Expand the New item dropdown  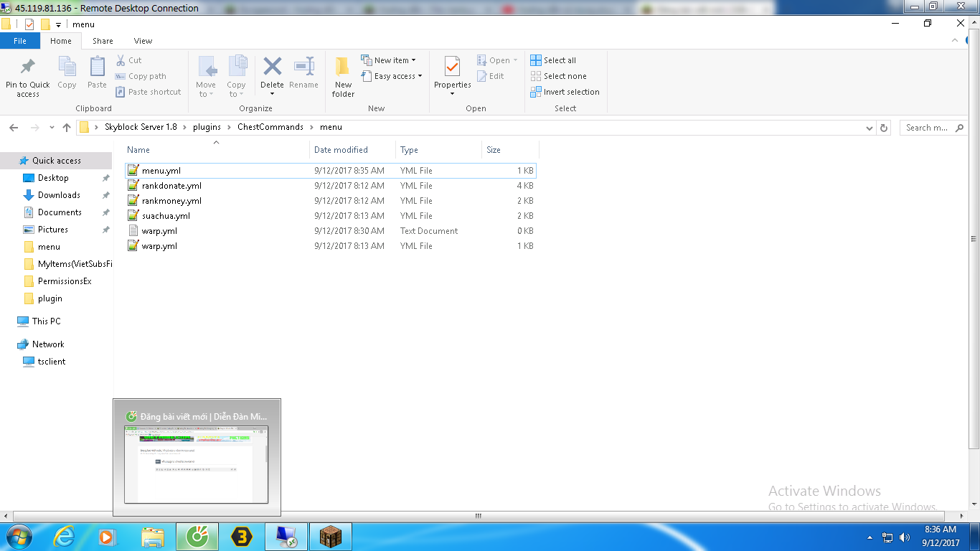(x=388, y=60)
